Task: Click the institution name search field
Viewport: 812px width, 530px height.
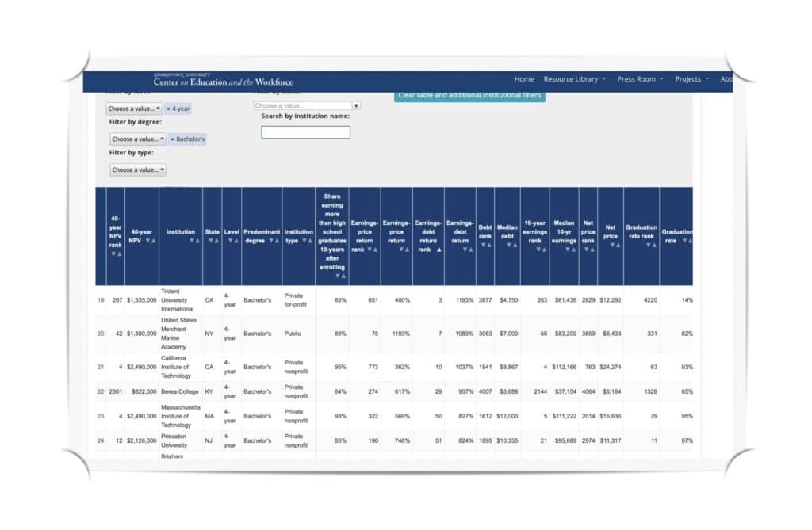Action: tap(304, 132)
